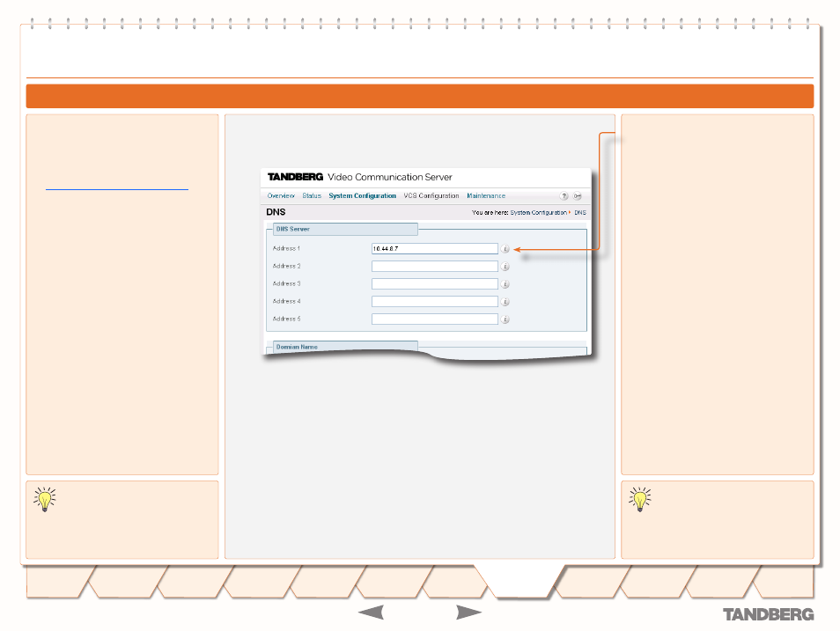Click the Address 2 input field
The width and height of the screenshot is (840, 631).
click(x=434, y=267)
